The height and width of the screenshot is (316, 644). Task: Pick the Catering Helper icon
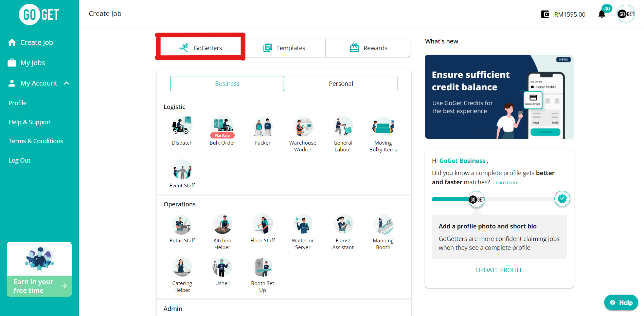click(x=182, y=267)
